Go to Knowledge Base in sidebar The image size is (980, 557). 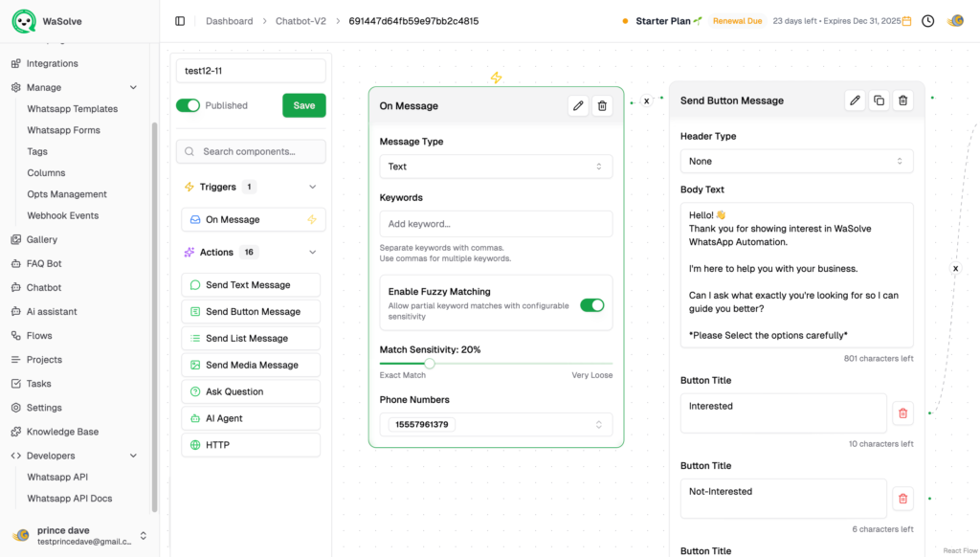[62, 432]
